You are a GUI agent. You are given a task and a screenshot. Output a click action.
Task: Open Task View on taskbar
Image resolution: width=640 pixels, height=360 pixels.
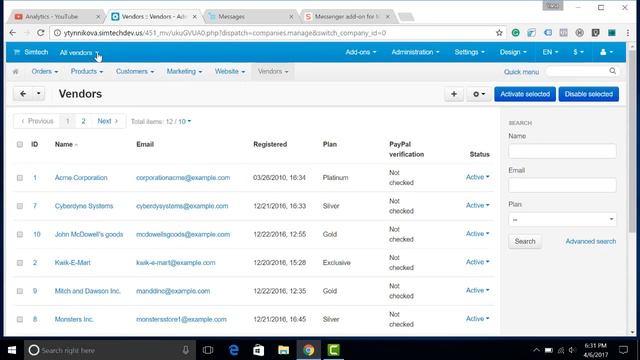(x=208, y=350)
